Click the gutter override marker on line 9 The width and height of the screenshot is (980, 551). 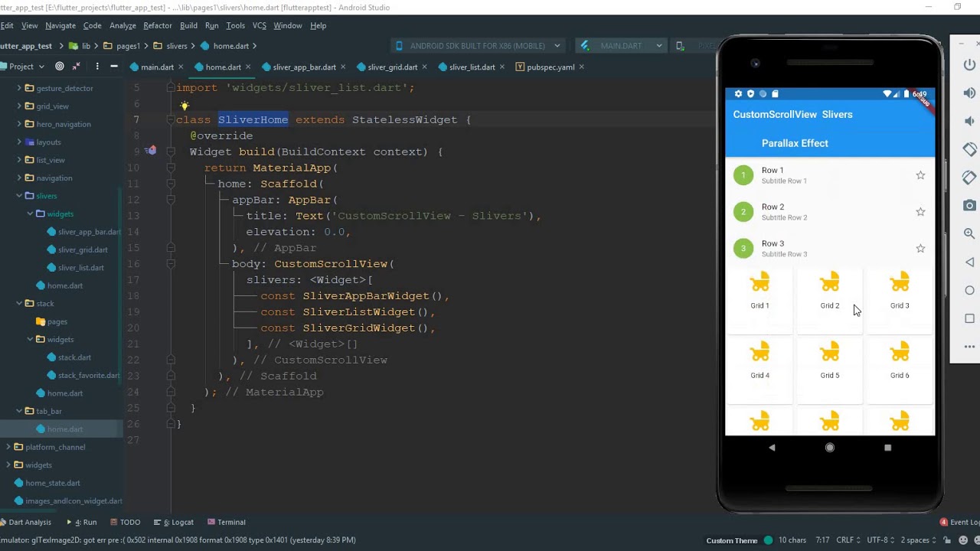point(150,152)
